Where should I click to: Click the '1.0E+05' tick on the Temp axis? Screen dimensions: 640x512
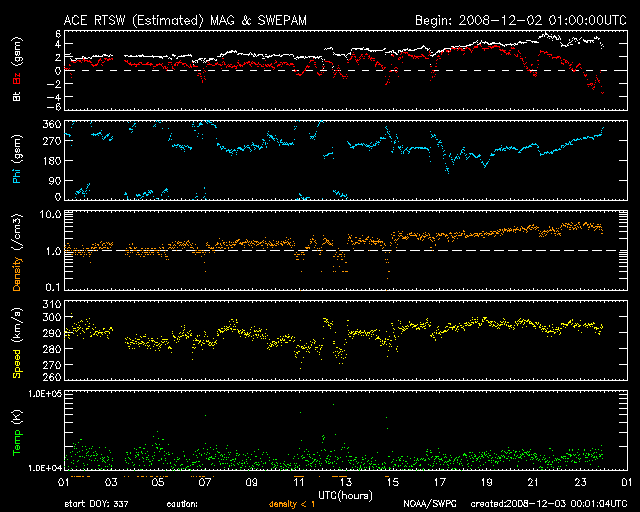coord(45,394)
